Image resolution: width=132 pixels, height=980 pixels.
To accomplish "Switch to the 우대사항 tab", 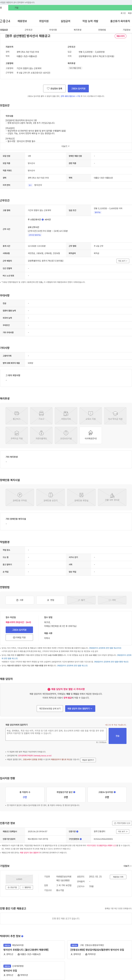I will point(53,30).
